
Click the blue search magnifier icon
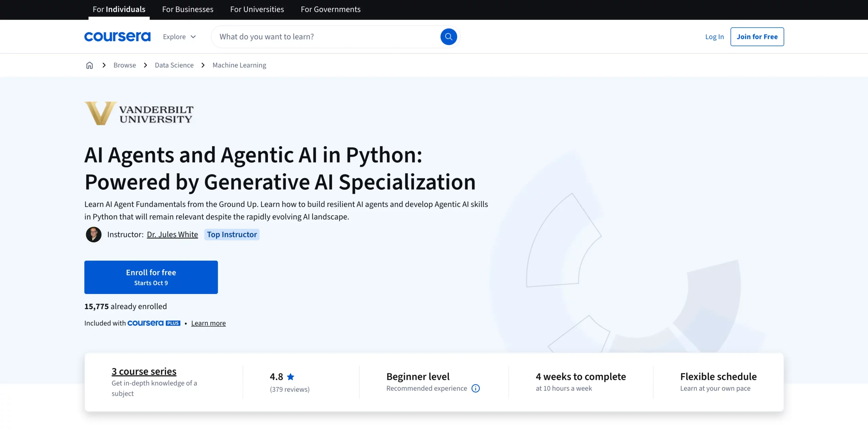click(448, 37)
